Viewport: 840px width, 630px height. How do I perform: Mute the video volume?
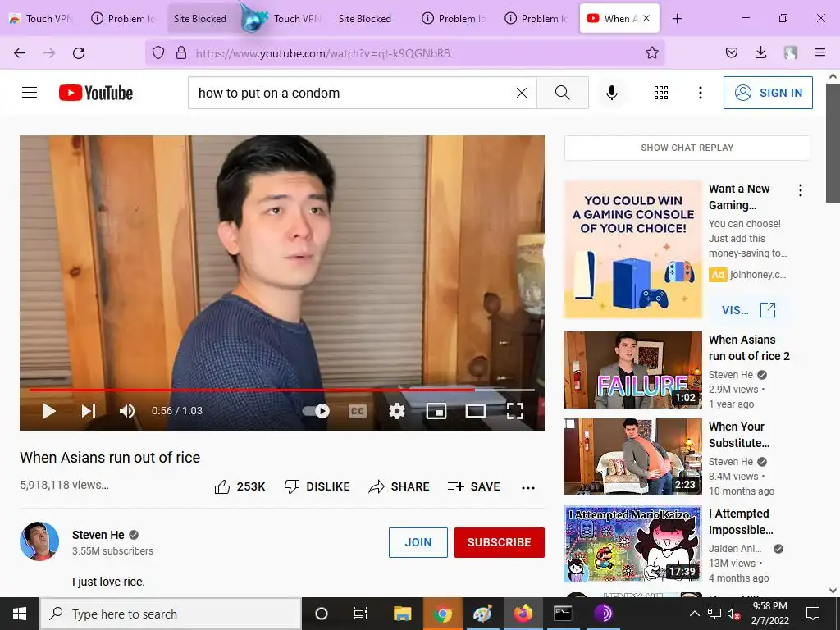click(x=127, y=411)
